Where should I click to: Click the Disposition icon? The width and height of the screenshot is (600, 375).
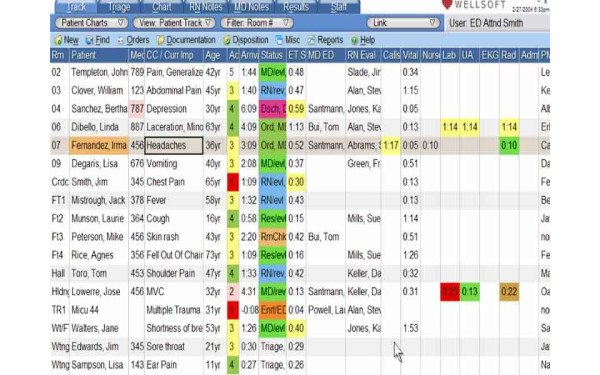[x=227, y=40]
